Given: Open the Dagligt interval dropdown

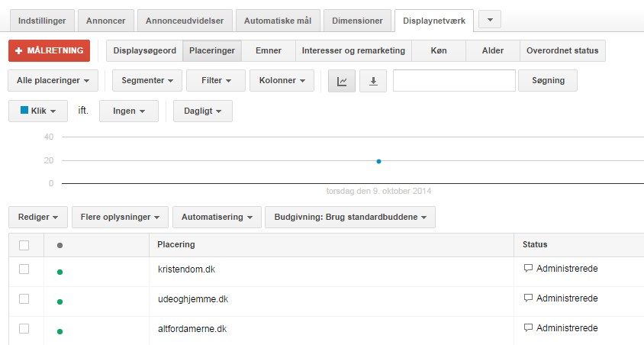Looking at the screenshot, I should (x=202, y=111).
